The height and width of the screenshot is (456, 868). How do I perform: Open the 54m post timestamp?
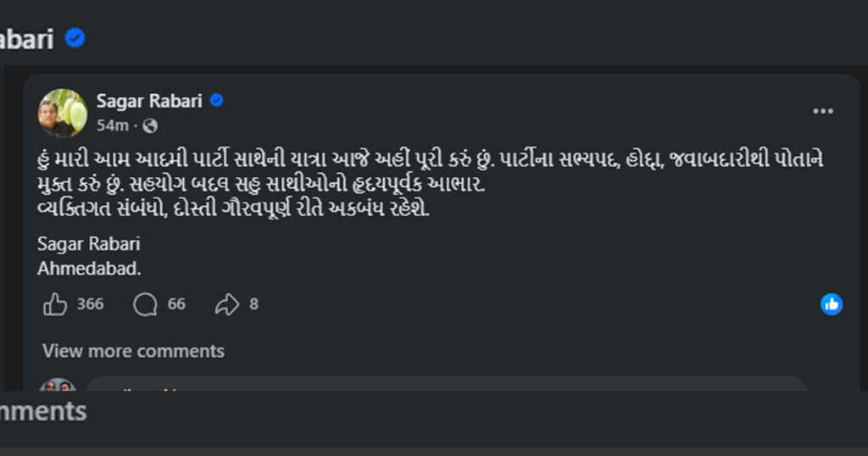point(112,125)
